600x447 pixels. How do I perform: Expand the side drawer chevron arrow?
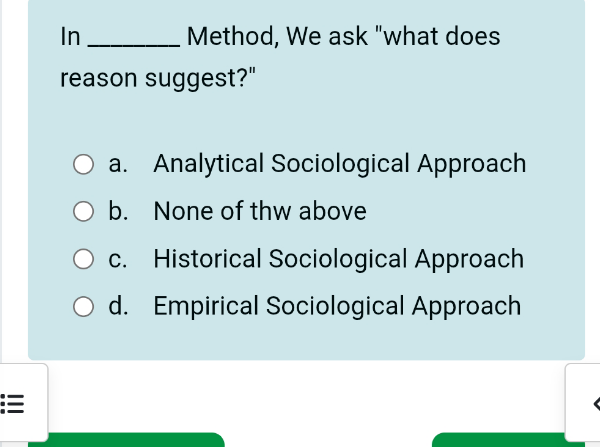(x=596, y=404)
